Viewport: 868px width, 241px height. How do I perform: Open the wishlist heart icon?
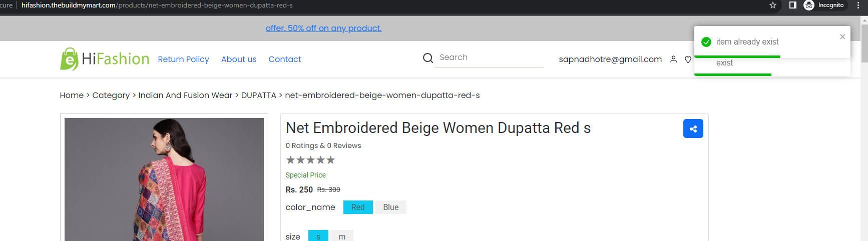pos(688,59)
